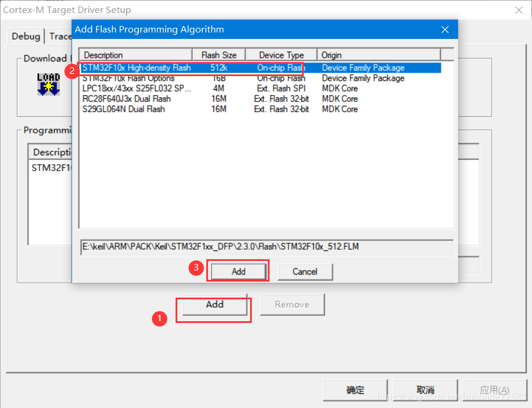Select STM32F10x Flash Options row
The height and width of the screenshot is (408, 532).
click(261, 79)
